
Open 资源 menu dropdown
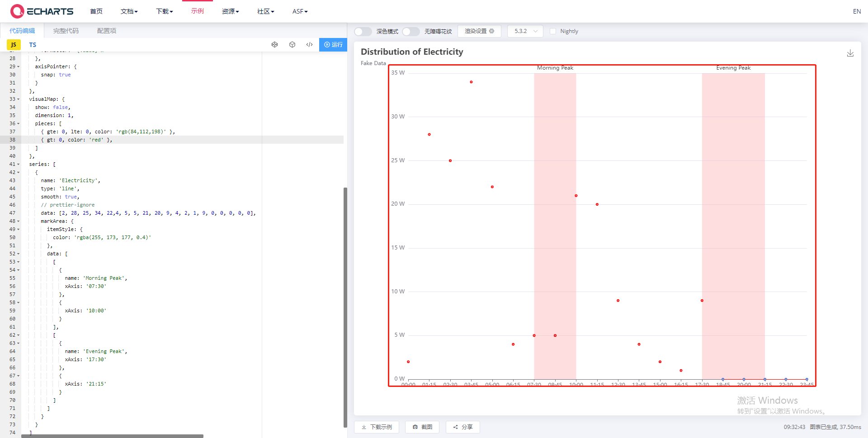pyautogui.click(x=231, y=11)
